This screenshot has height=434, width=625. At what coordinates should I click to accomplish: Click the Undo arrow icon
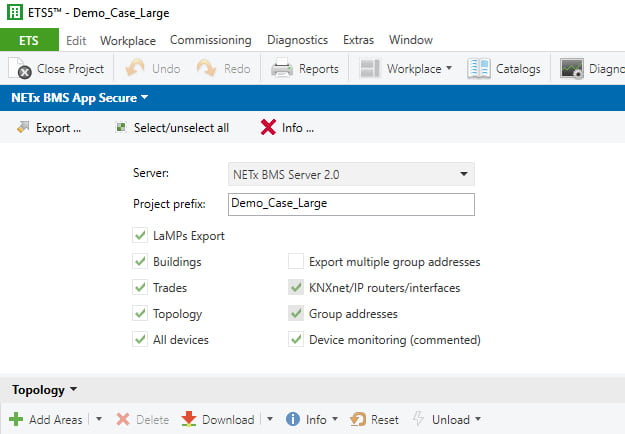[135, 69]
